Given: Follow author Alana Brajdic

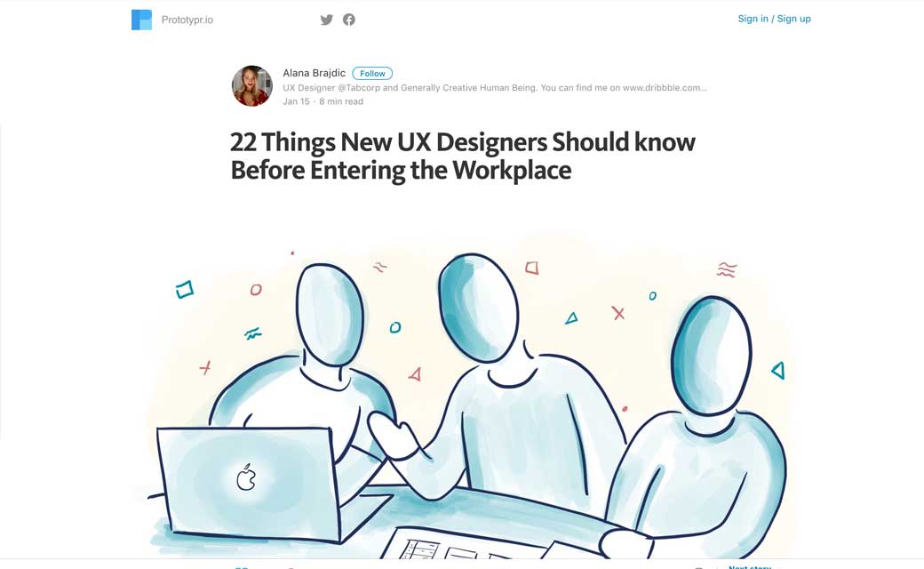Looking at the screenshot, I should tap(372, 73).
